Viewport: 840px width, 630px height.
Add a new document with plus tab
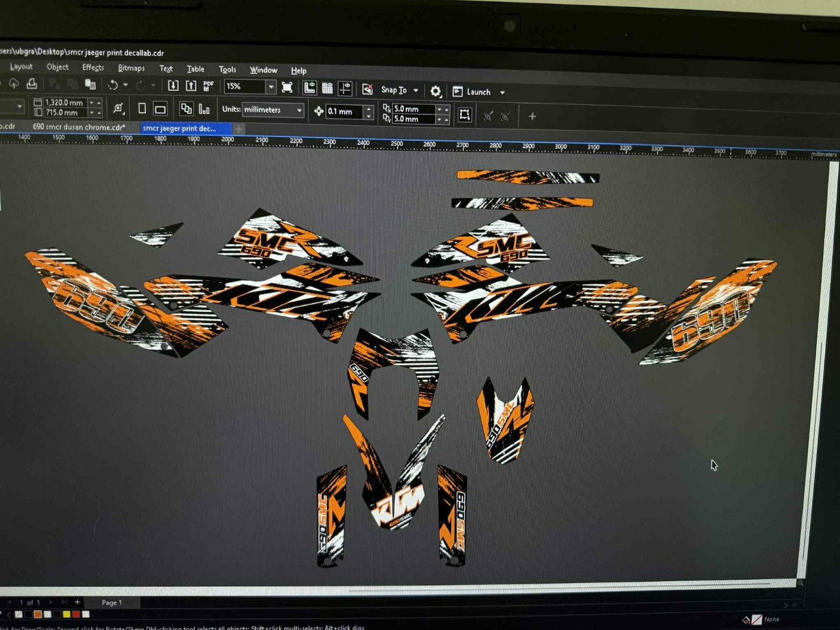pyautogui.click(x=238, y=129)
